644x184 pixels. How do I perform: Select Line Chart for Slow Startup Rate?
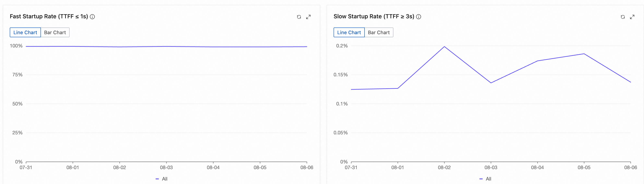click(x=349, y=33)
